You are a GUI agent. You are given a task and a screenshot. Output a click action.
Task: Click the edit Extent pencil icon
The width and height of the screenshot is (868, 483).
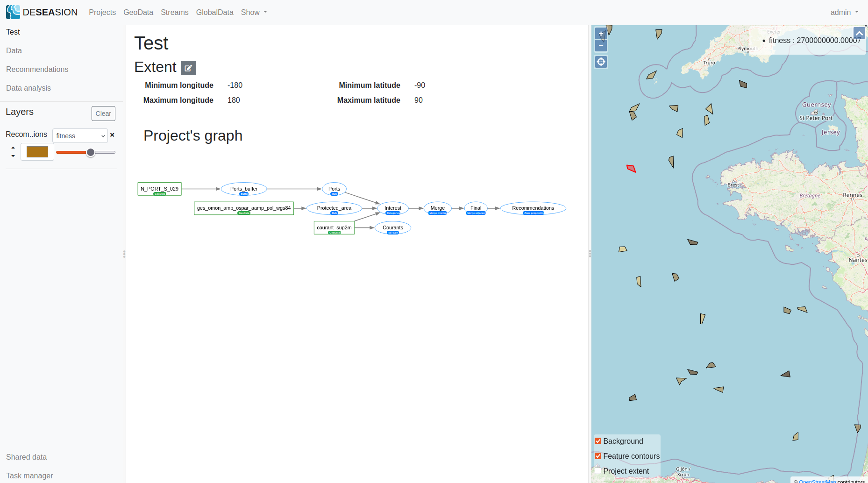(x=188, y=68)
